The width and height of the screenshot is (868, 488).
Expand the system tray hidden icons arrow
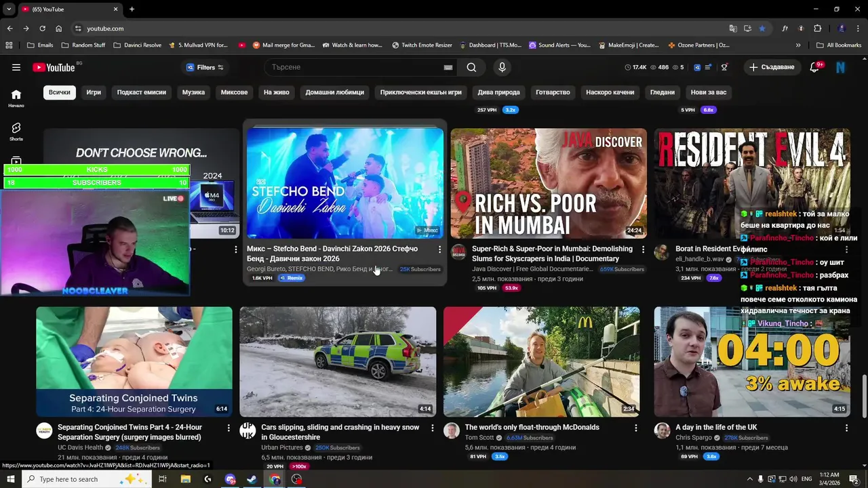coord(749,479)
